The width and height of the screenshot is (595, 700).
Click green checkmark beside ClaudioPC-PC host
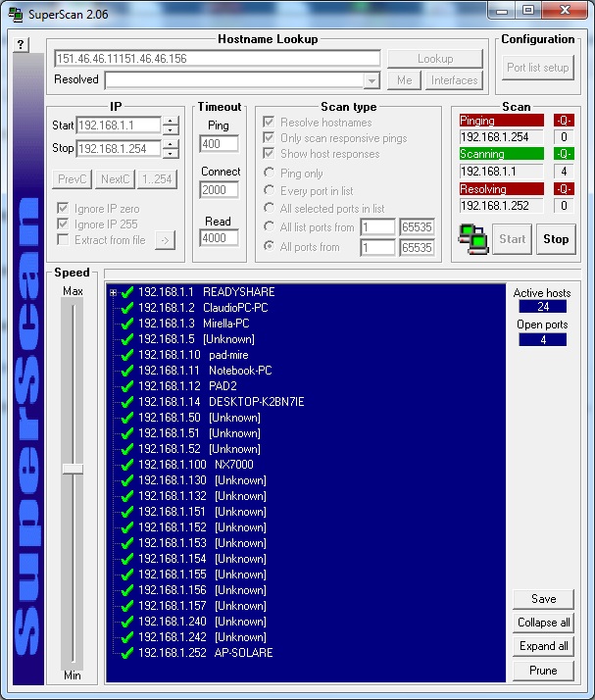point(127,308)
